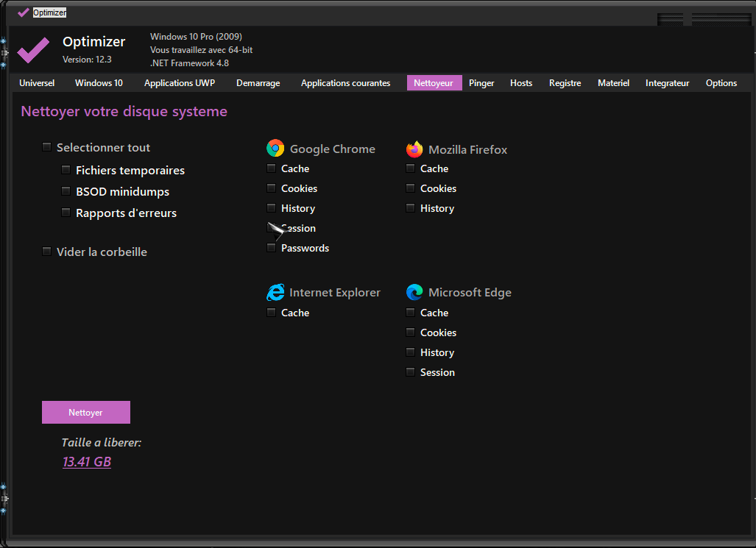The width and height of the screenshot is (756, 548).
Task: Click the Microsoft Edge logo icon
Action: [x=414, y=293]
